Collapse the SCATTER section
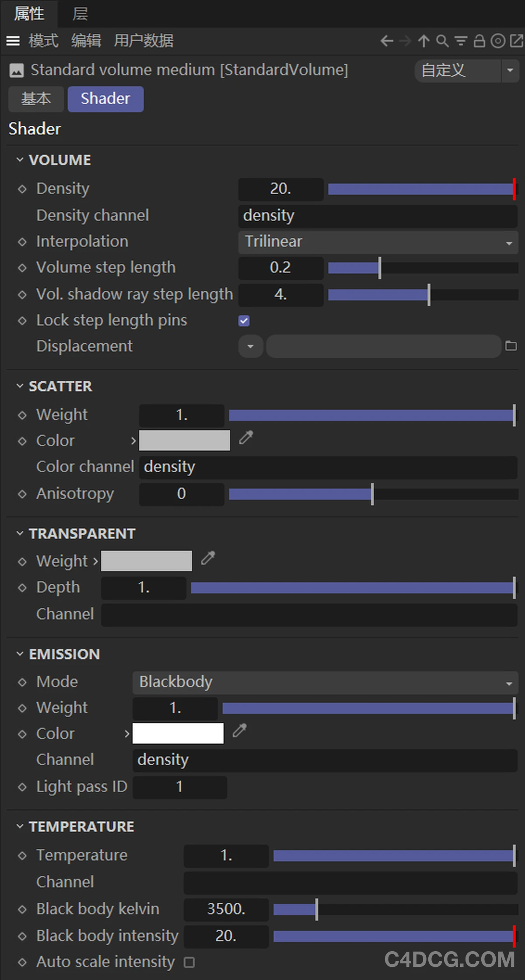 [x=20, y=386]
